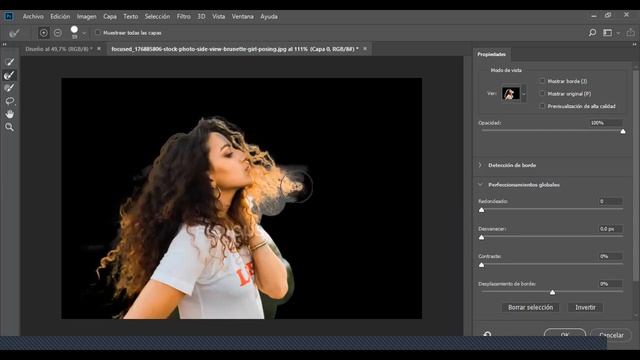Click the Desvanecer slider handle
This screenshot has width=640, height=360.
[482, 237]
